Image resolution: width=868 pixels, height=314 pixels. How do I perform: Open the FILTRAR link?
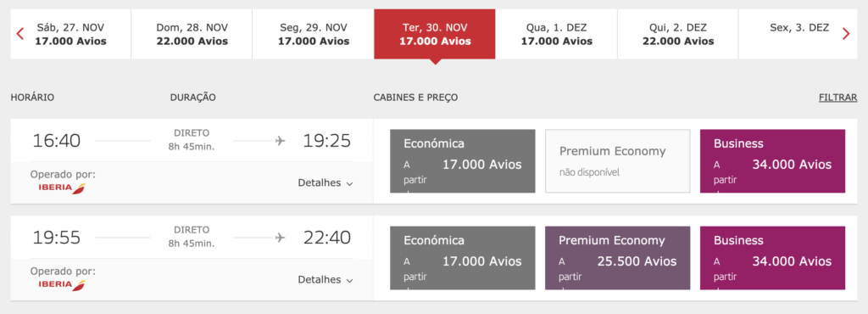point(837,98)
